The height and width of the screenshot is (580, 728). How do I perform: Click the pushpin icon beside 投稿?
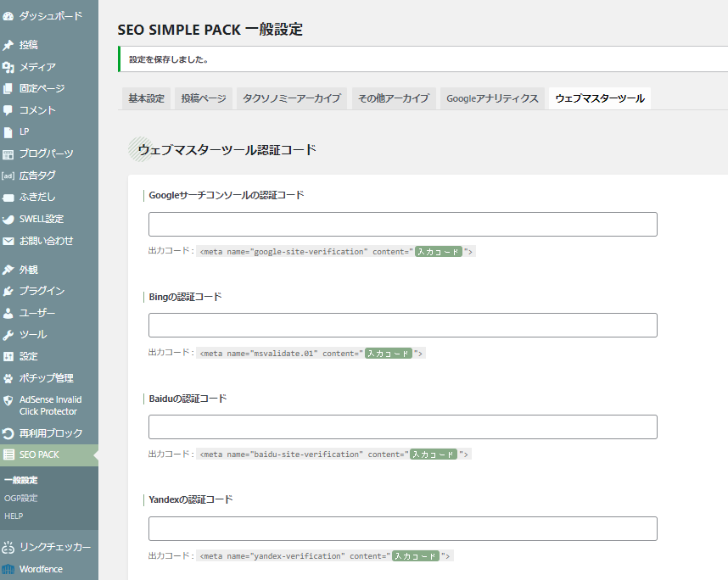click(8, 45)
